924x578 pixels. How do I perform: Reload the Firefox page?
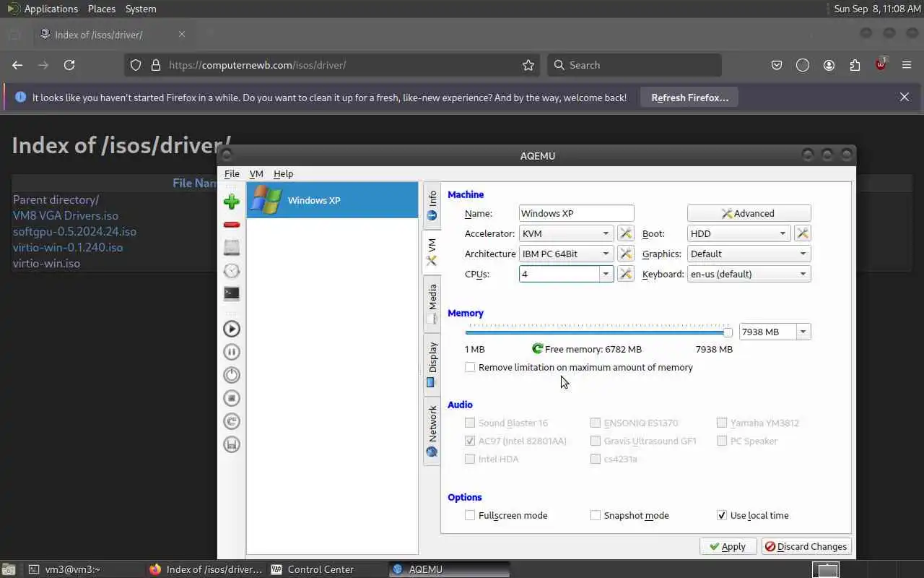tap(69, 65)
